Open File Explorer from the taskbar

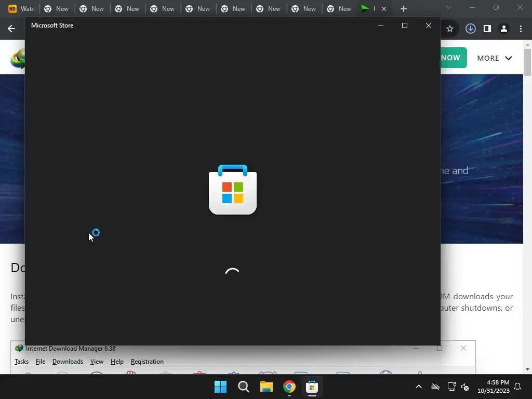pos(267,387)
